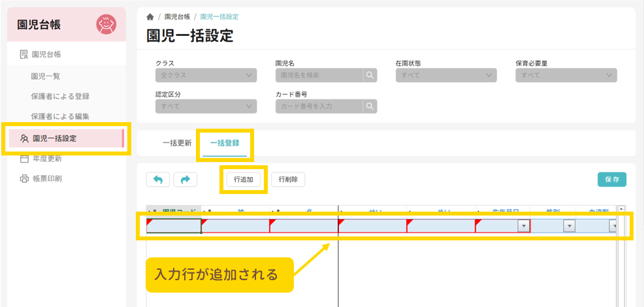Screen dimensions: 644x307
Task: Click the undo arrow button
Action: [x=157, y=179]
